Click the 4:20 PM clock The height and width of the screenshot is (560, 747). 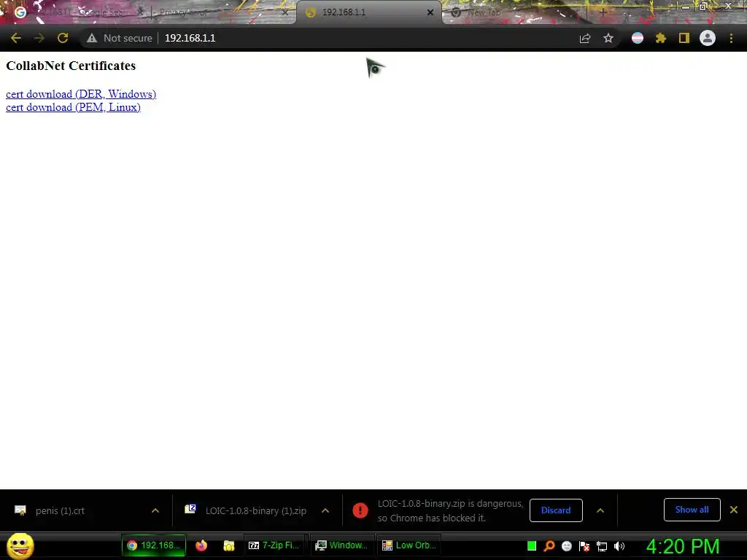683,546
